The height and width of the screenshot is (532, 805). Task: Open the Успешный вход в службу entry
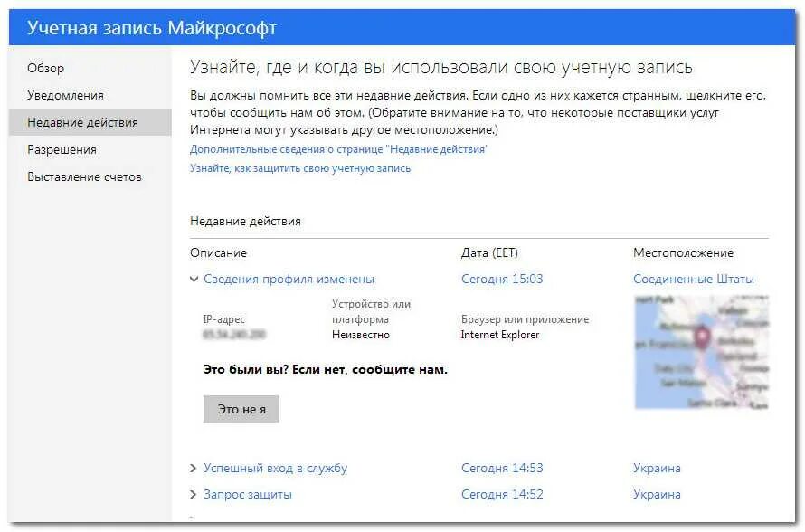coord(275,469)
